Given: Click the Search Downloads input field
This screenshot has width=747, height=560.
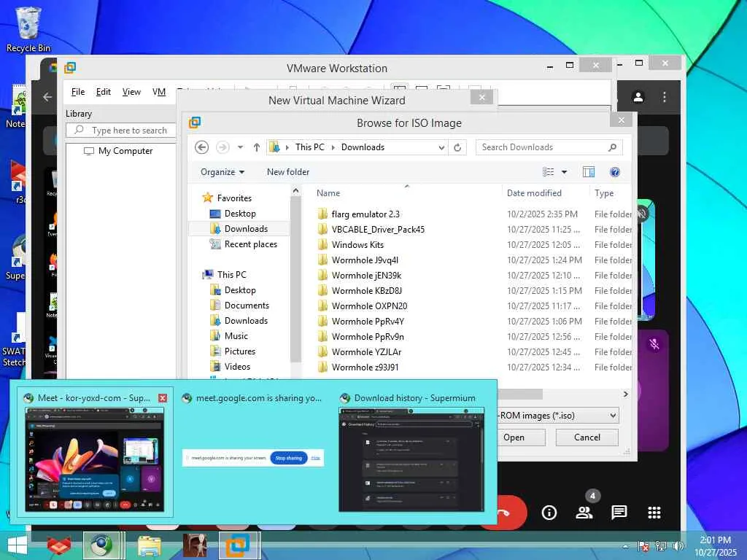Looking at the screenshot, I should [x=549, y=147].
